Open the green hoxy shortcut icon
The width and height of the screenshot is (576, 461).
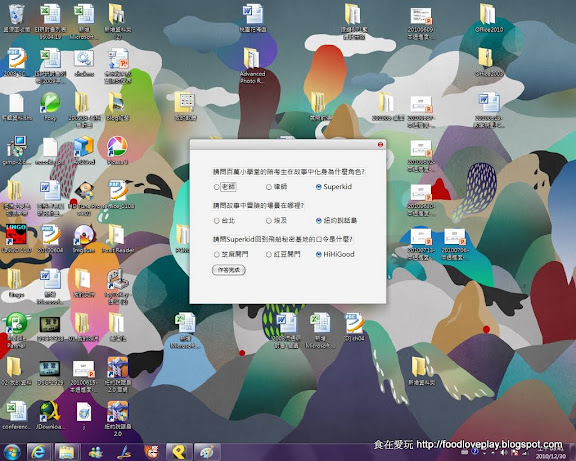click(x=50, y=107)
